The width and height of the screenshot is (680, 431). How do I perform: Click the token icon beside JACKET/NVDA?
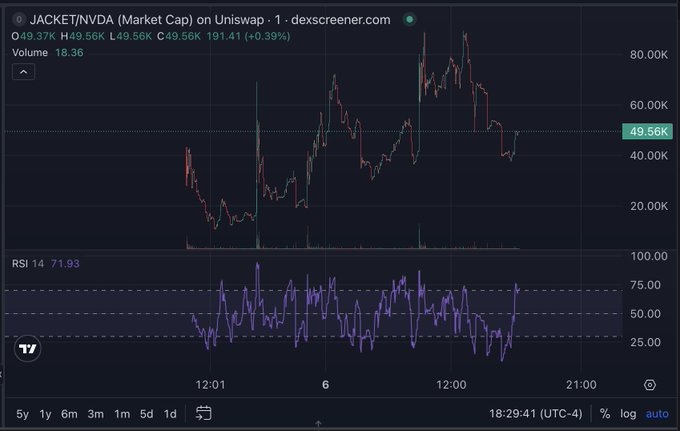click(19, 20)
